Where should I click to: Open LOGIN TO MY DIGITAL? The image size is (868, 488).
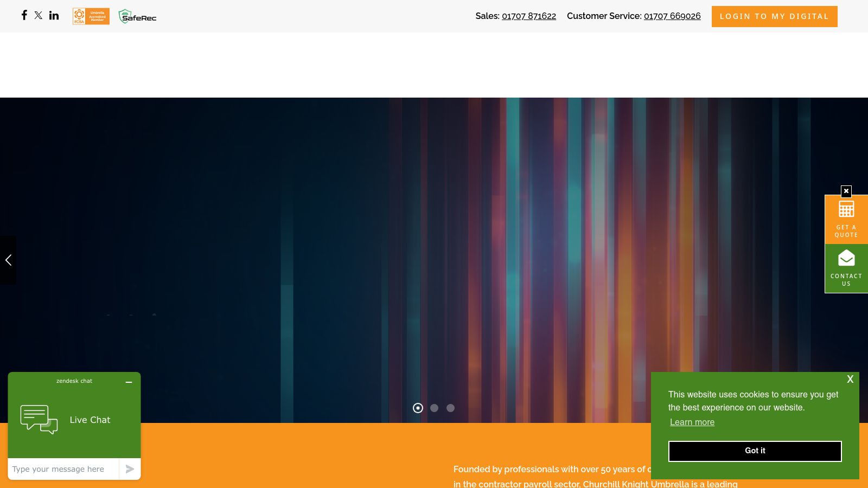point(774,16)
